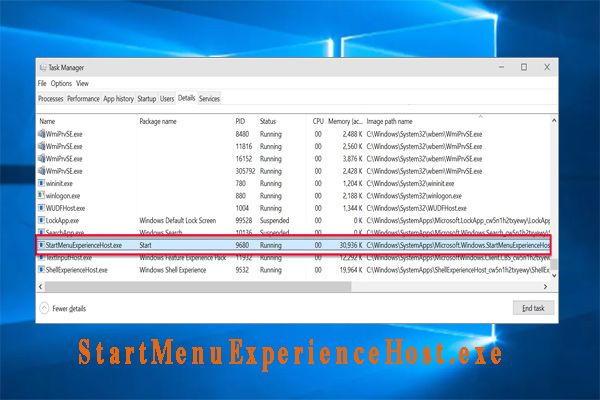
Task: Click the horizontal scrollbar left arrow
Action: coord(41,287)
